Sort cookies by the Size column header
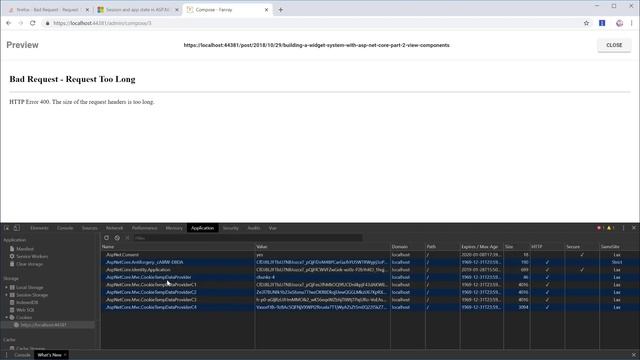This screenshot has height=360, width=640. [516, 247]
